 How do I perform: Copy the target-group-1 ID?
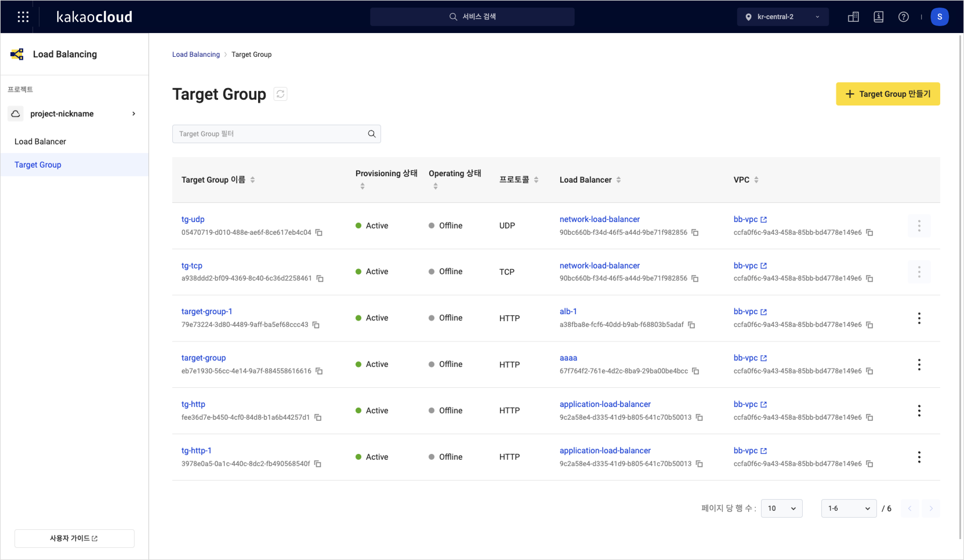pyautogui.click(x=316, y=325)
